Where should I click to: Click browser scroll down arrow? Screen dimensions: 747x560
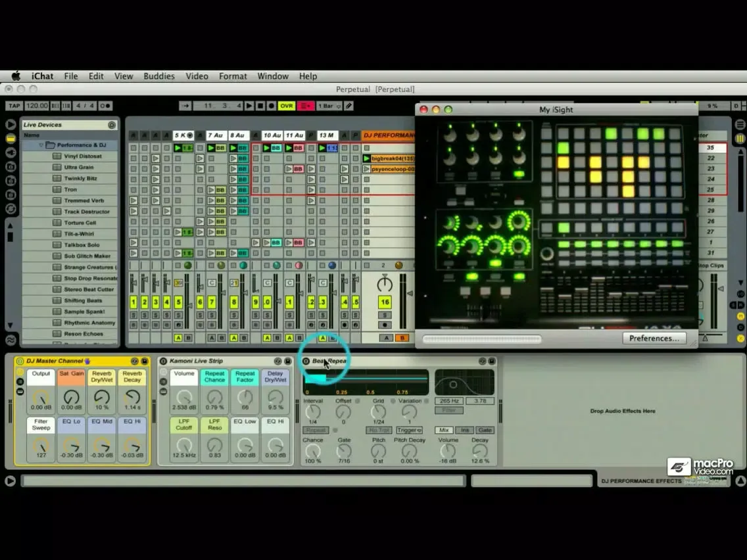pos(10,326)
